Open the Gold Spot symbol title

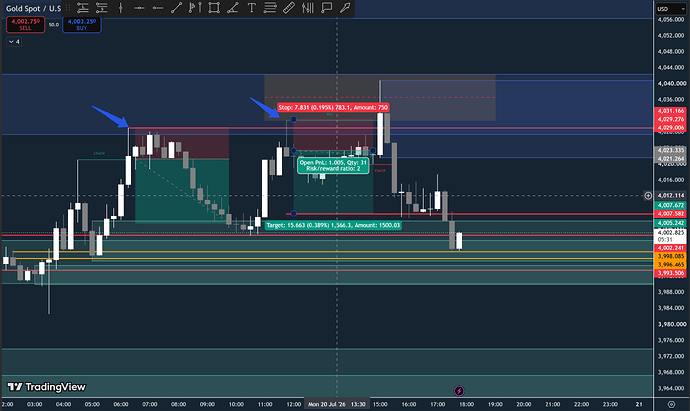33,8
